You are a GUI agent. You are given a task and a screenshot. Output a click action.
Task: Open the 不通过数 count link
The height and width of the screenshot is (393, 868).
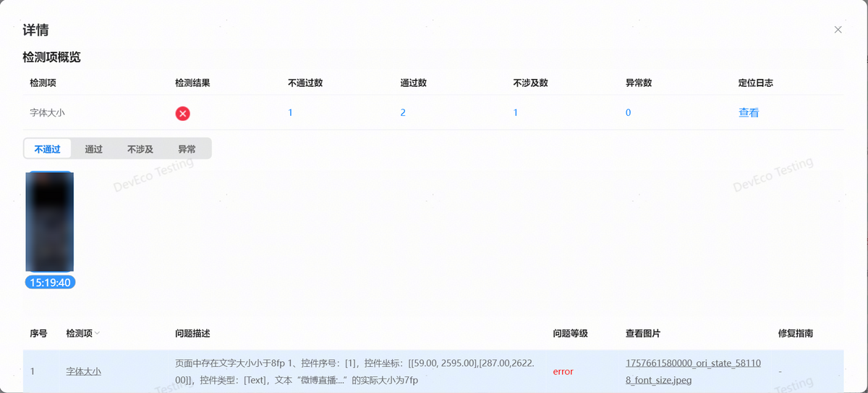pos(290,113)
